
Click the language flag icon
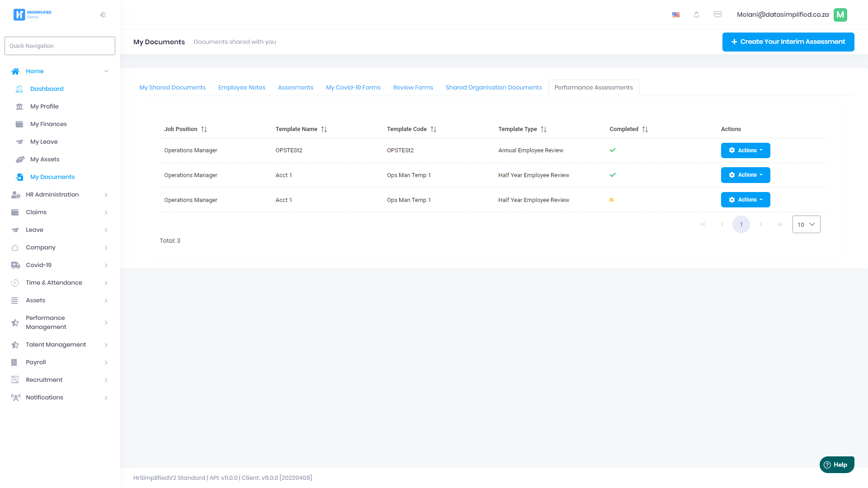676,15
